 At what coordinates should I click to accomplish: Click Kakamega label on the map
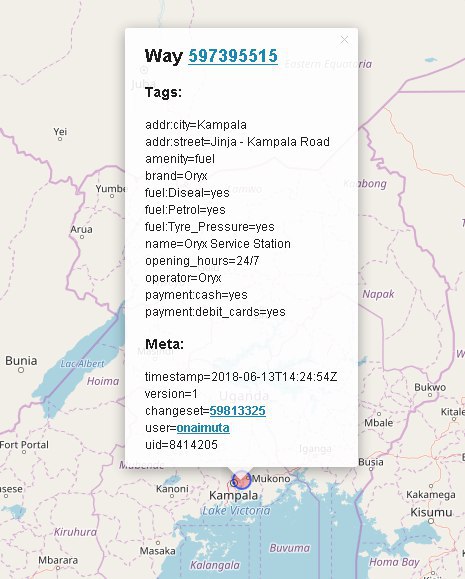[431, 494]
